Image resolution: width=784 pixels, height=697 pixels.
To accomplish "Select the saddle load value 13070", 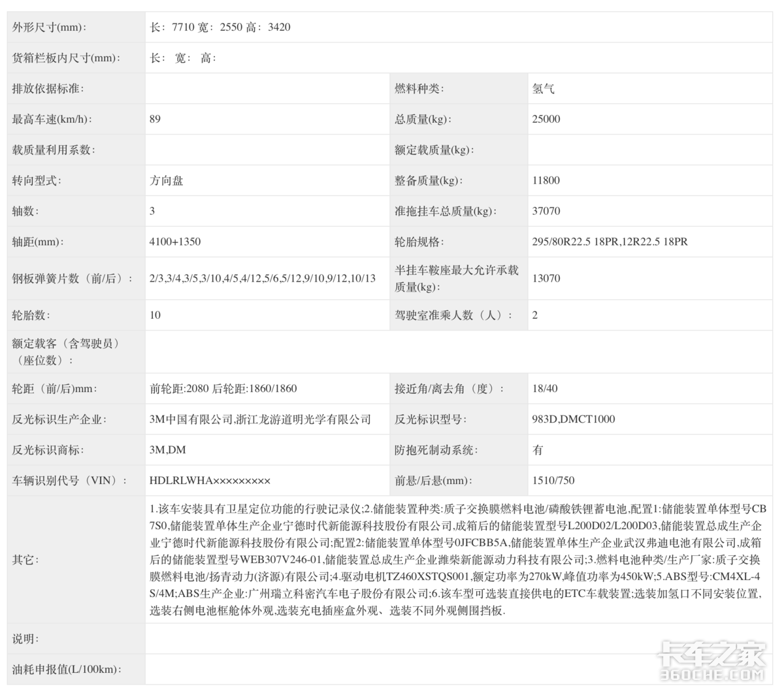I will pos(546,278).
